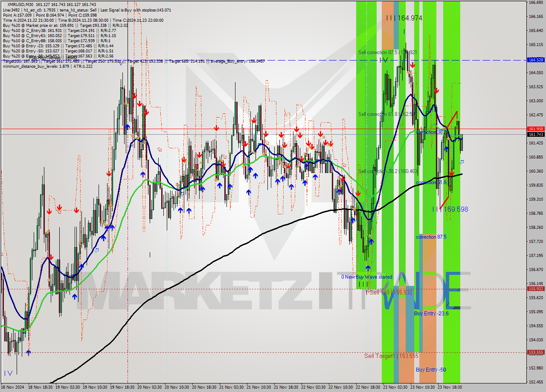
Task: Click the red 161.950 price tag
Action: [536, 129]
